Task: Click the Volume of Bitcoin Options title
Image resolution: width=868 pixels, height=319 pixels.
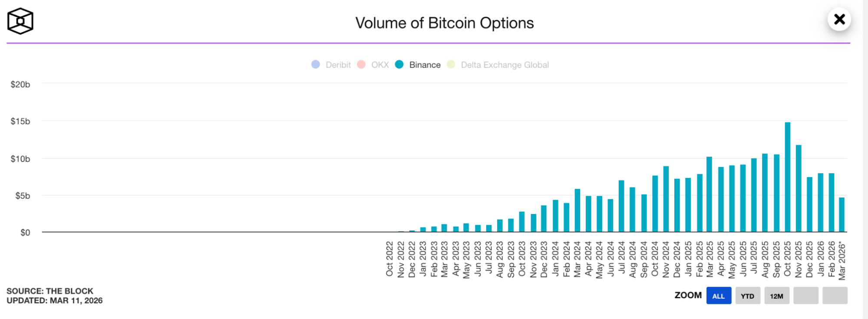Action: pos(444,23)
